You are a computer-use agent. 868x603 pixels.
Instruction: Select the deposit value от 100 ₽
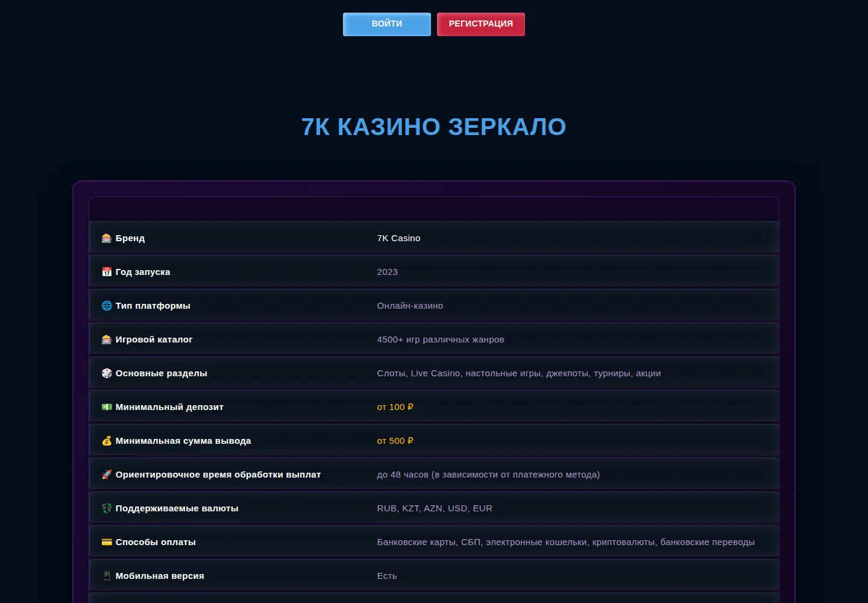[395, 407]
